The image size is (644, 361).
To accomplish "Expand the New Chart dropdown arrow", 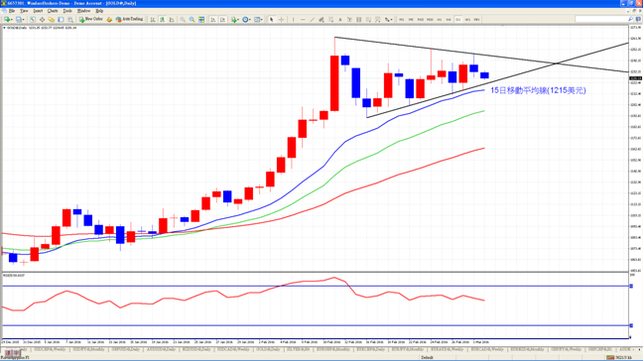I will (12, 19).
